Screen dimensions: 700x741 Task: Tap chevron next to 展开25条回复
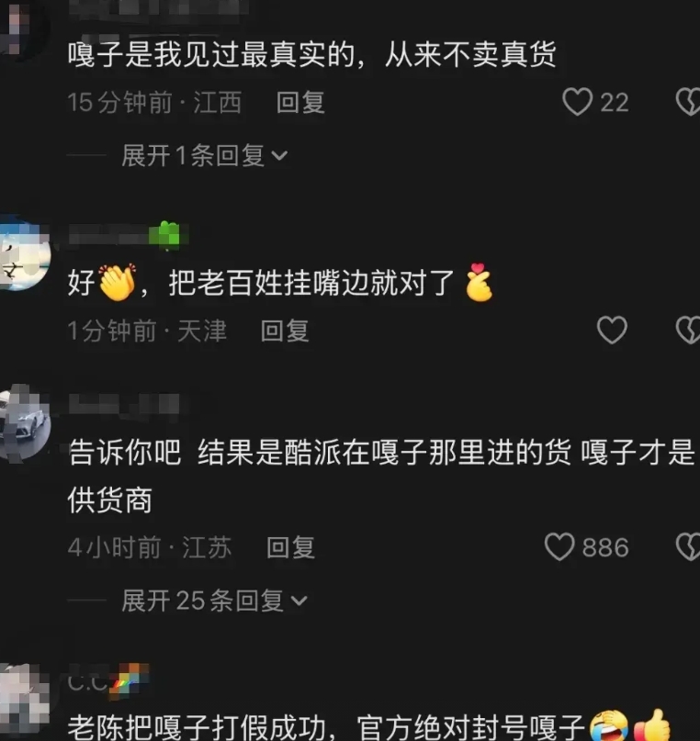[299, 601]
